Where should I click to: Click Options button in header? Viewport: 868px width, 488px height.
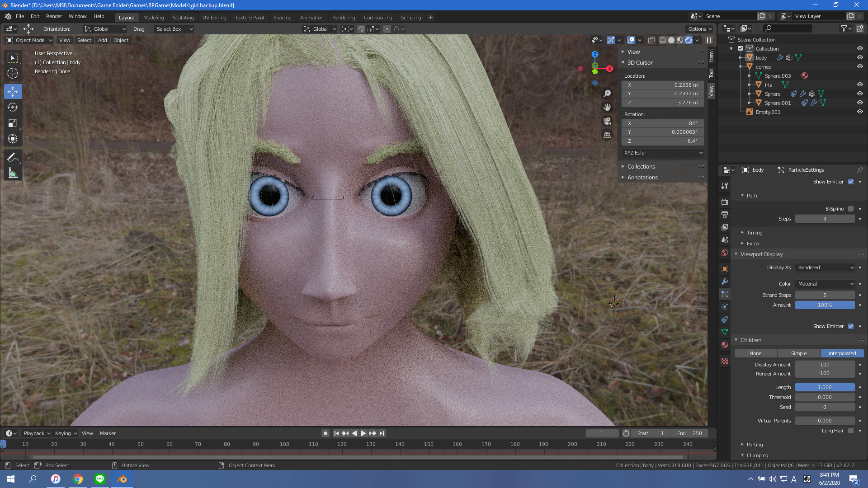(x=699, y=29)
